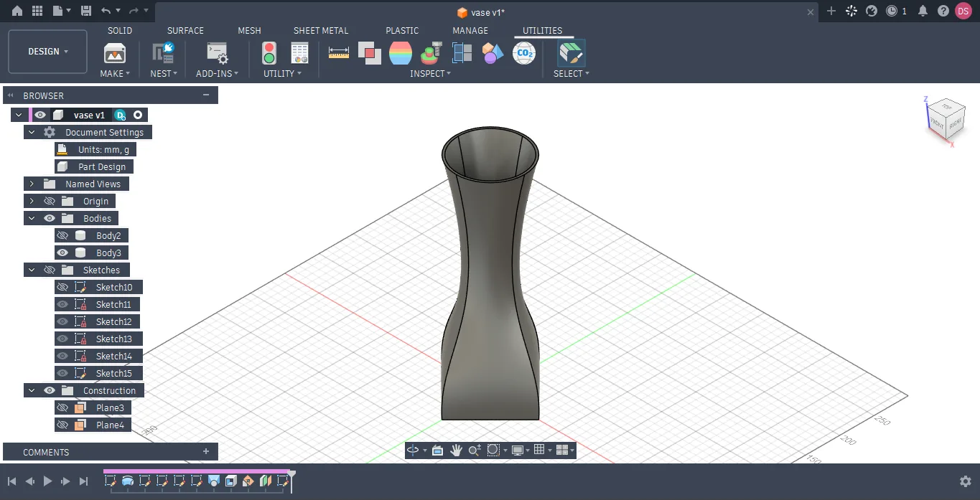Open the DS user profile avatar

tap(963, 11)
